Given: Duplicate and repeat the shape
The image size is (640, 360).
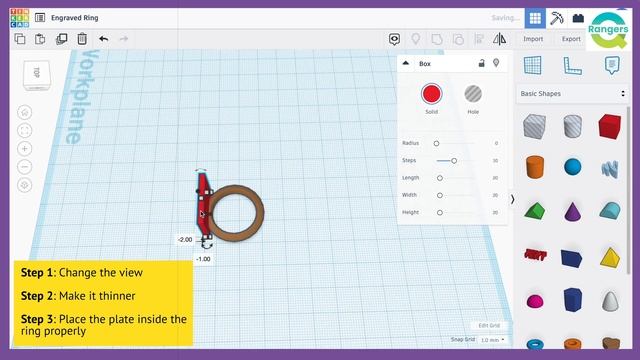Looking at the screenshot, I should tap(62, 39).
